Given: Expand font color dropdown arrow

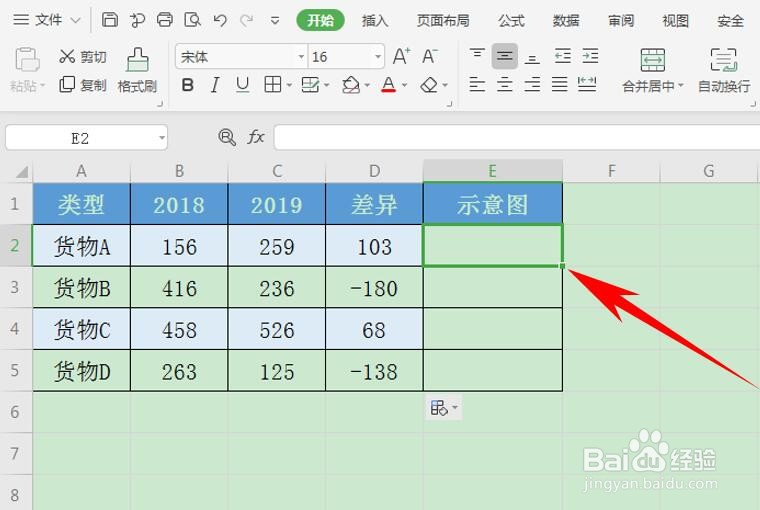Looking at the screenshot, I should point(404,85).
